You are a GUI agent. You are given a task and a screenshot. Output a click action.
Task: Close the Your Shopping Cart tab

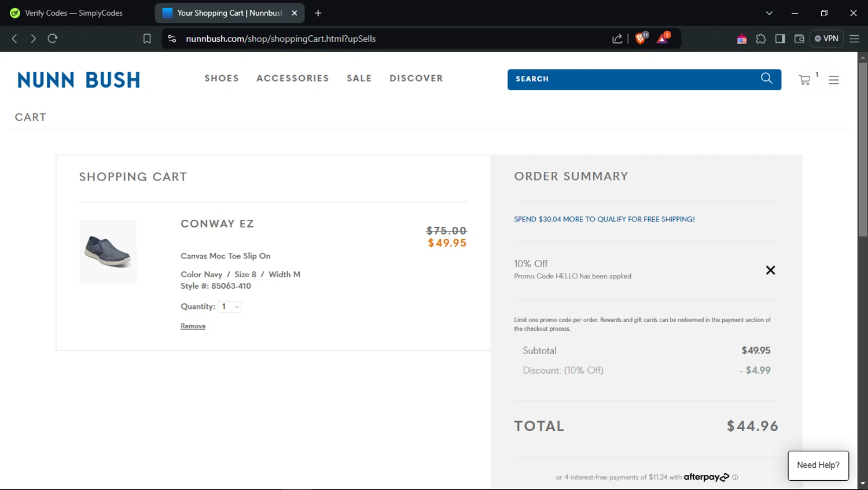point(294,13)
